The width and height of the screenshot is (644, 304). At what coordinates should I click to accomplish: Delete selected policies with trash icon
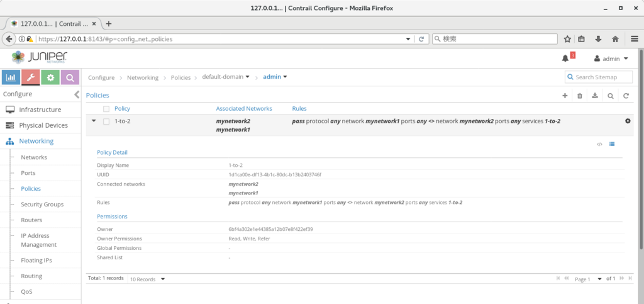[x=580, y=96]
